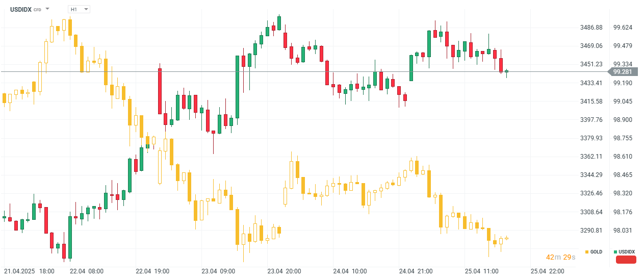Click the 98.031 USDIDX axis label
Screen dimensions: 644x280
[623, 231]
